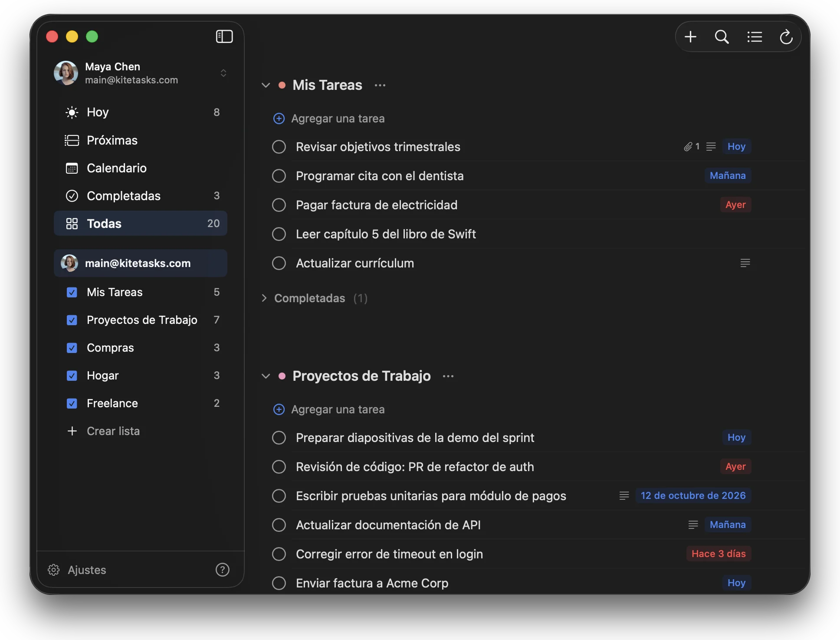The height and width of the screenshot is (640, 840).
Task: Switch to Calendario view
Action: pos(141,168)
